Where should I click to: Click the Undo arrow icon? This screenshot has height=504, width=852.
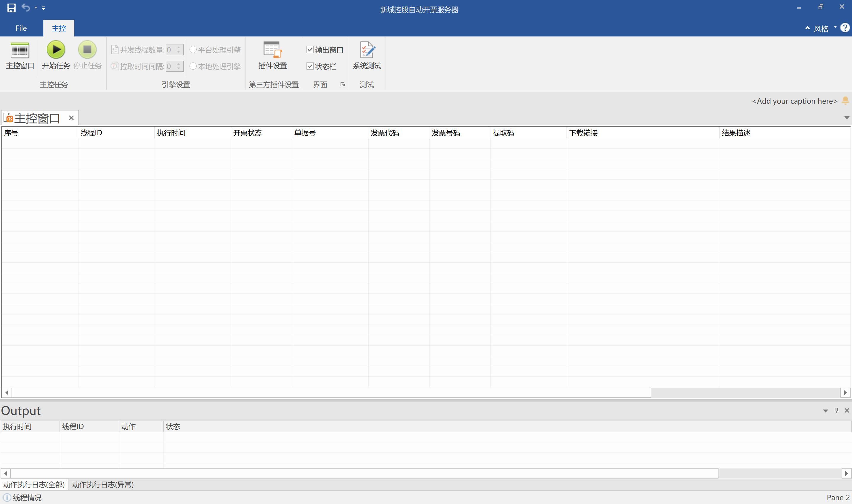click(26, 7)
